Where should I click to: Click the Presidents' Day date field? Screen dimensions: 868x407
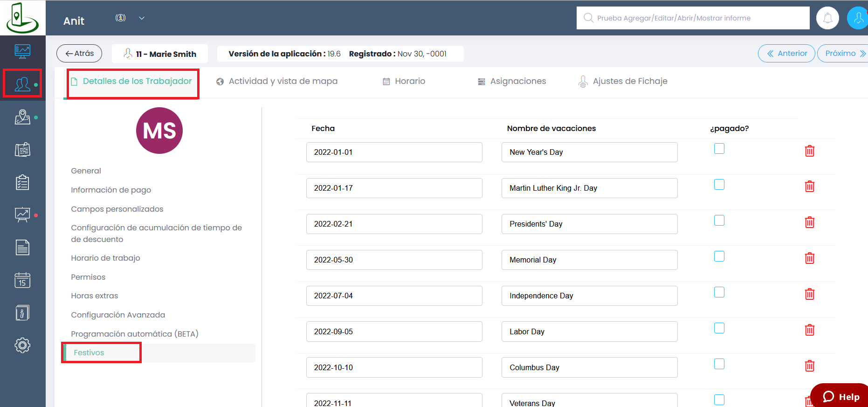point(394,224)
